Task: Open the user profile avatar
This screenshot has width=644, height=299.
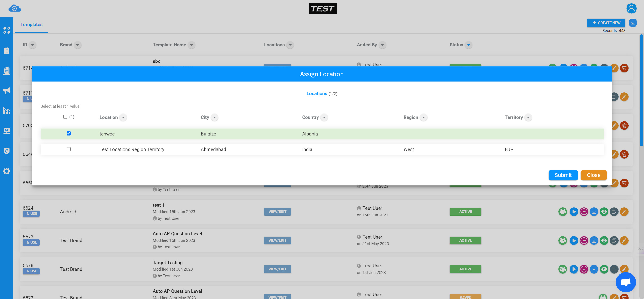Action: pyautogui.click(x=631, y=8)
